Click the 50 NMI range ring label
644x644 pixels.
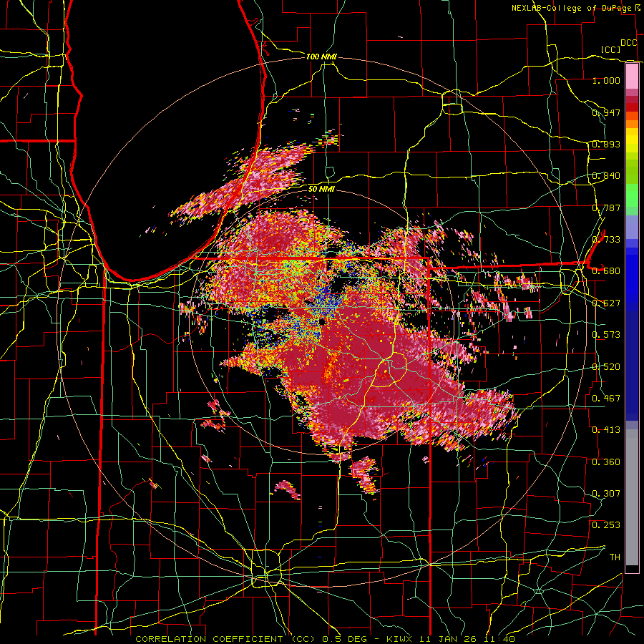pos(321,189)
